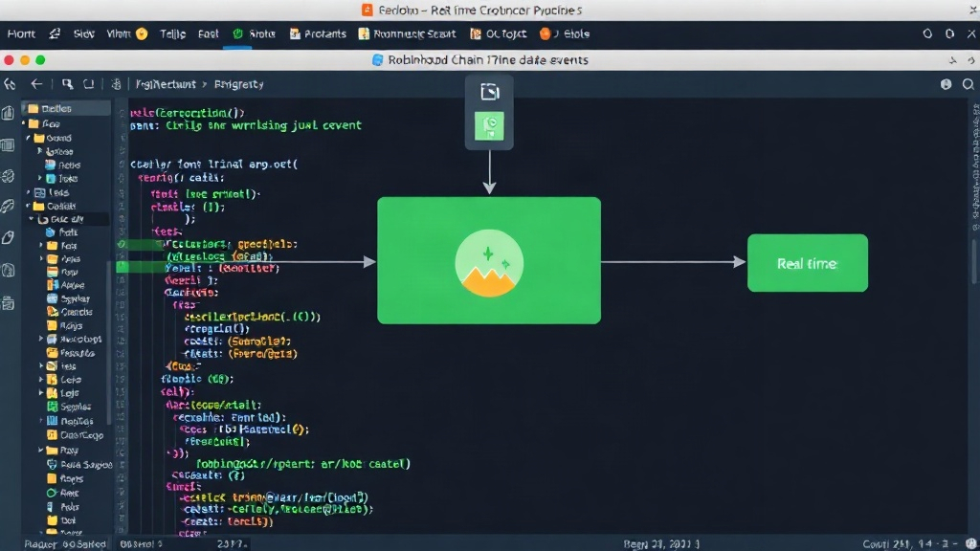980x551 pixels.
Task: Select the small green node under the source icon
Action: click(x=489, y=126)
